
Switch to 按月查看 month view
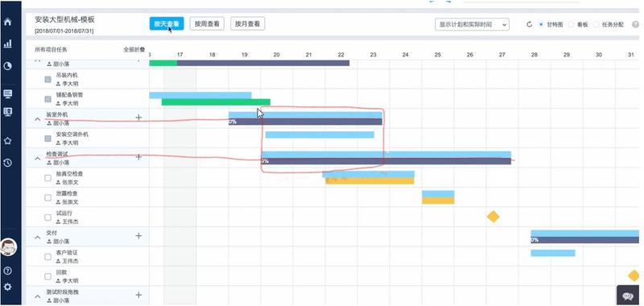[247, 24]
